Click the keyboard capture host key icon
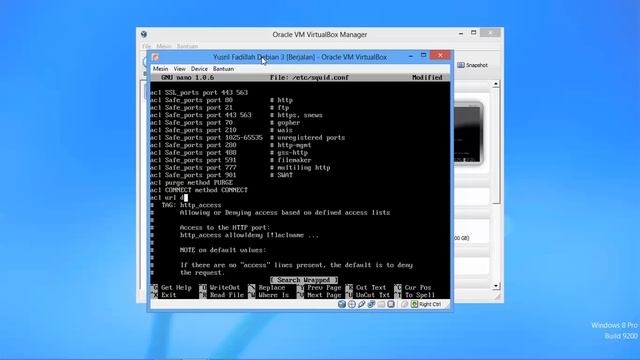Screen dimensions: 640x360 pyautogui.click(x=414, y=304)
